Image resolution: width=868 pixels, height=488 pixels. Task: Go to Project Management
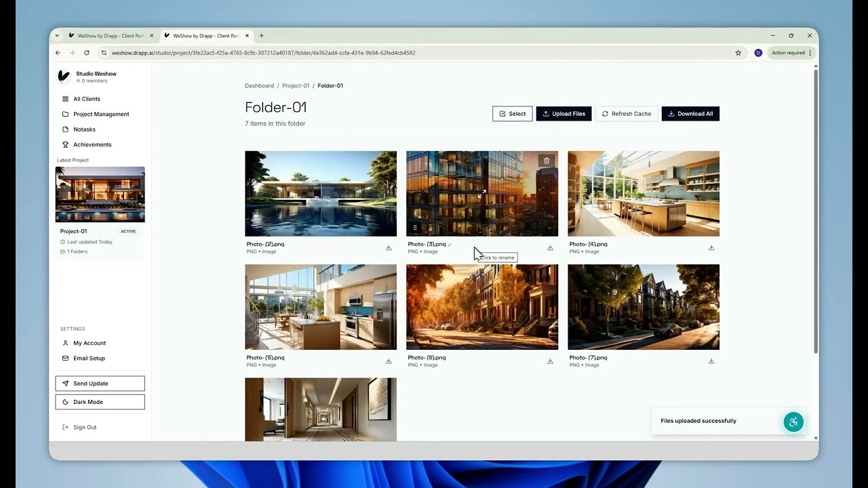[x=100, y=114]
